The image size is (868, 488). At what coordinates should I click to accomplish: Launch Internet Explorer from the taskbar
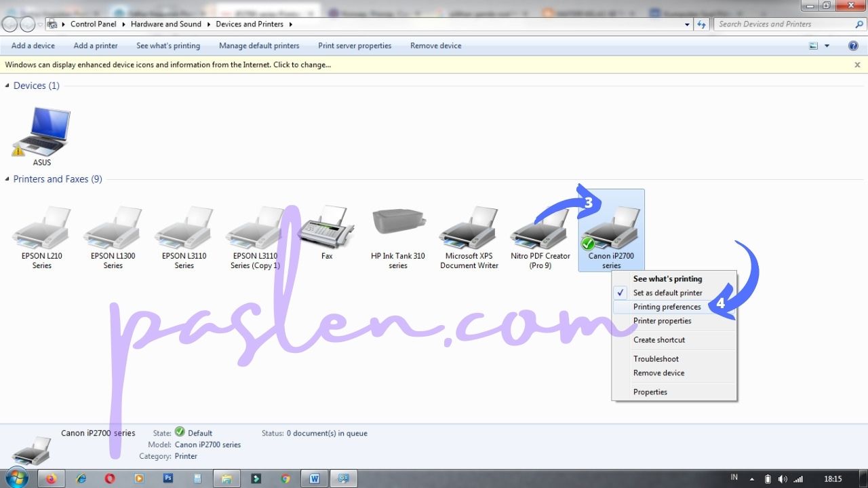(81, 478)
